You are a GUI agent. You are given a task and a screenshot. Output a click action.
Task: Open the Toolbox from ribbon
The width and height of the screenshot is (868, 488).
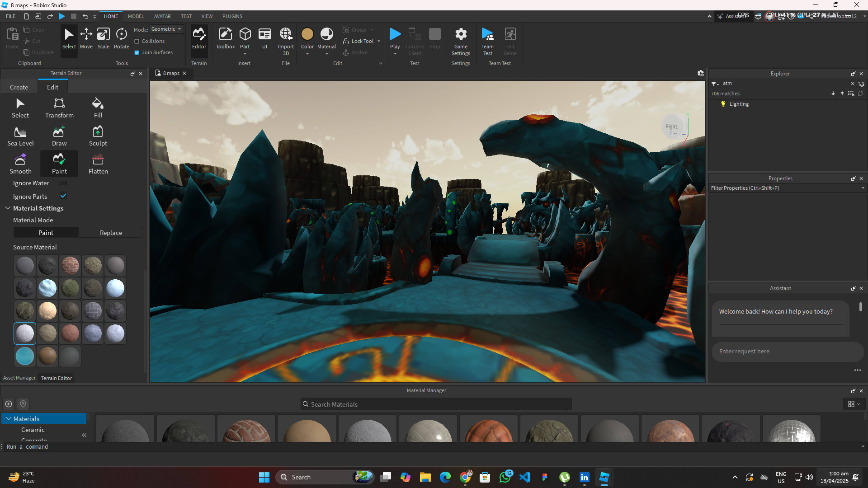(x=225, y=38)
